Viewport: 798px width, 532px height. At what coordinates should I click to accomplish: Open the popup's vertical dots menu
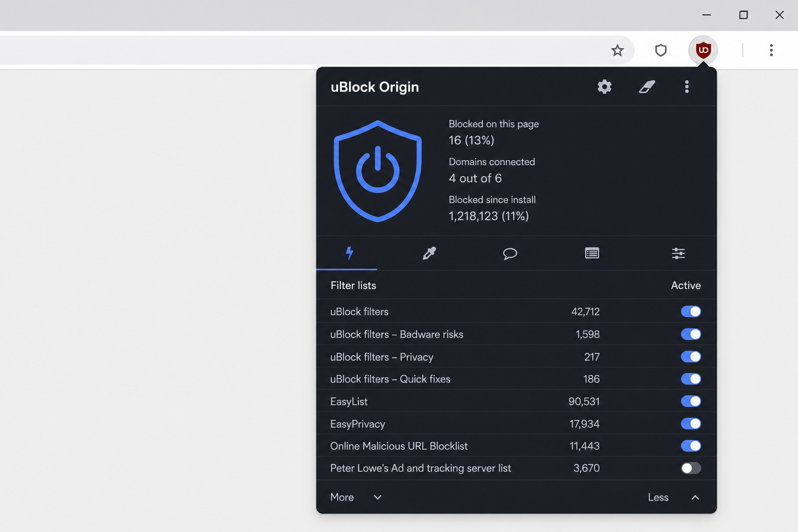(687, 87)
